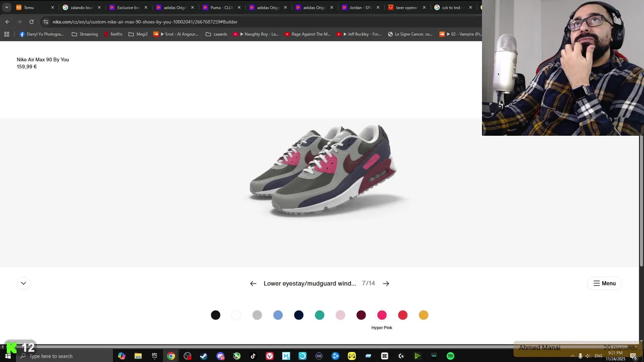Pick the light blue color swatch

pyautogui.click(x=278, y=315)
